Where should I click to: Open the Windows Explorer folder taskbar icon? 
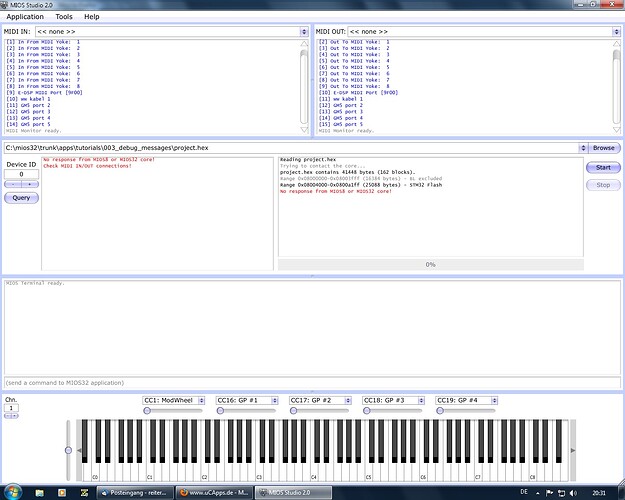coord(39,493)
